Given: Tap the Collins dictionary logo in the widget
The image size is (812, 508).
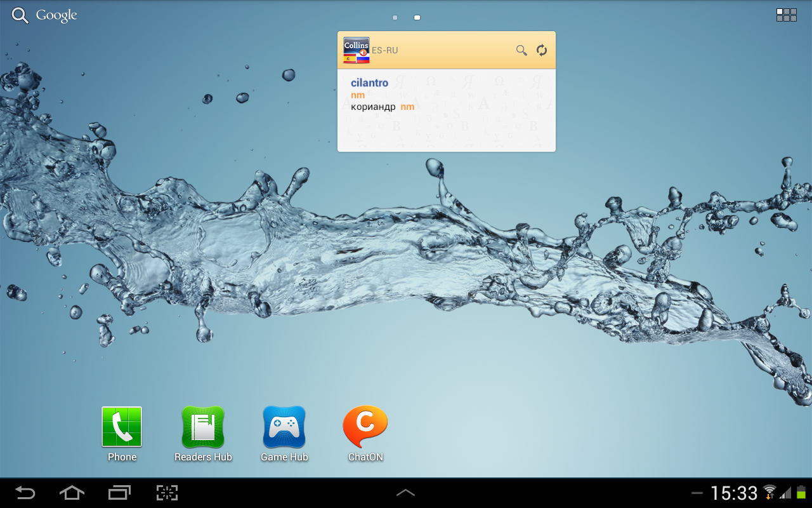Looking at the screenshot, I should 357,50.
